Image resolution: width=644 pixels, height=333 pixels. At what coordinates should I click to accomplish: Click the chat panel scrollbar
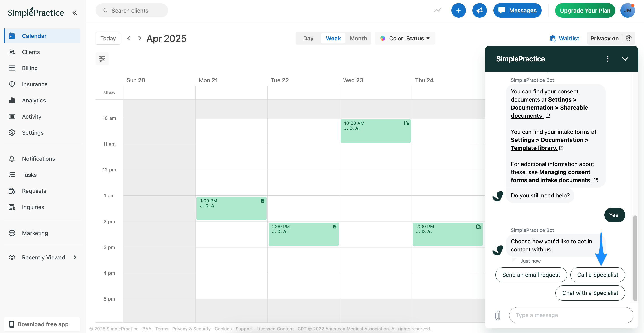635,258
